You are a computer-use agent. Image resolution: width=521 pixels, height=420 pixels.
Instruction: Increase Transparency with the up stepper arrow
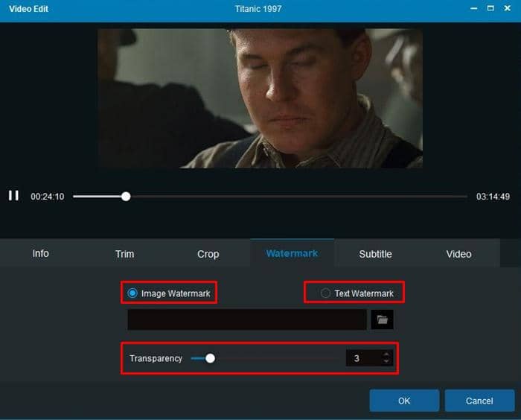(x=386, y=354)
